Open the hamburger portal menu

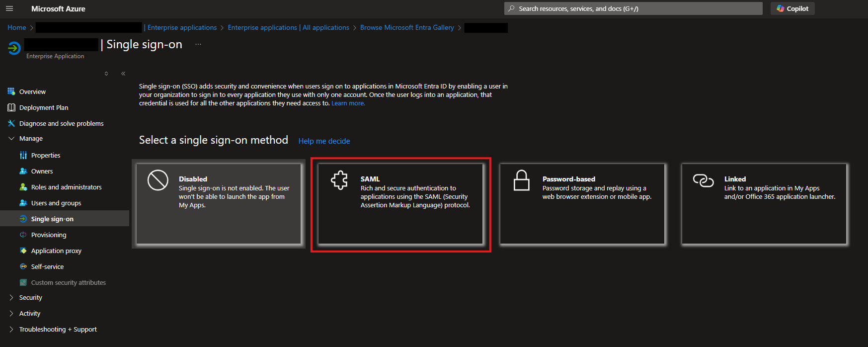pos(9,8)
